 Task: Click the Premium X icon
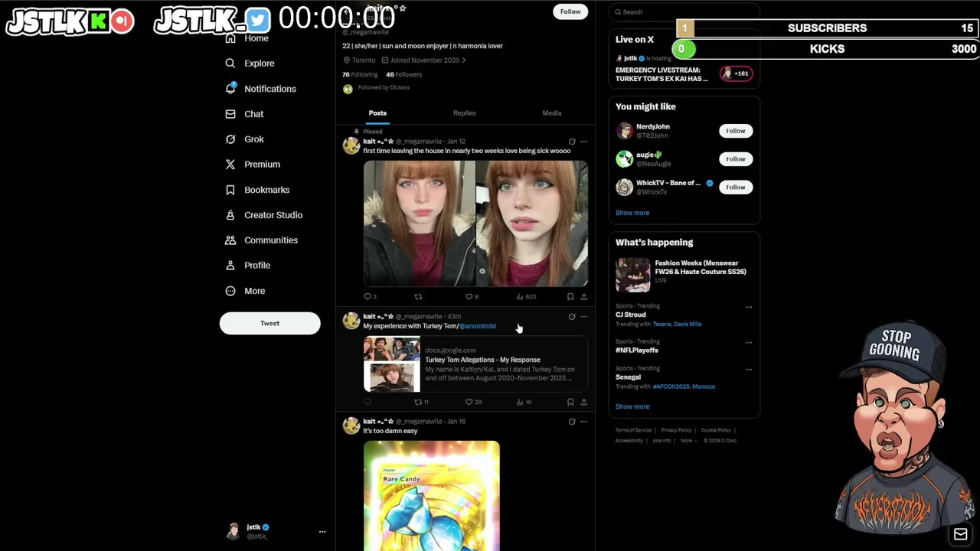click(x=230, y=165)
